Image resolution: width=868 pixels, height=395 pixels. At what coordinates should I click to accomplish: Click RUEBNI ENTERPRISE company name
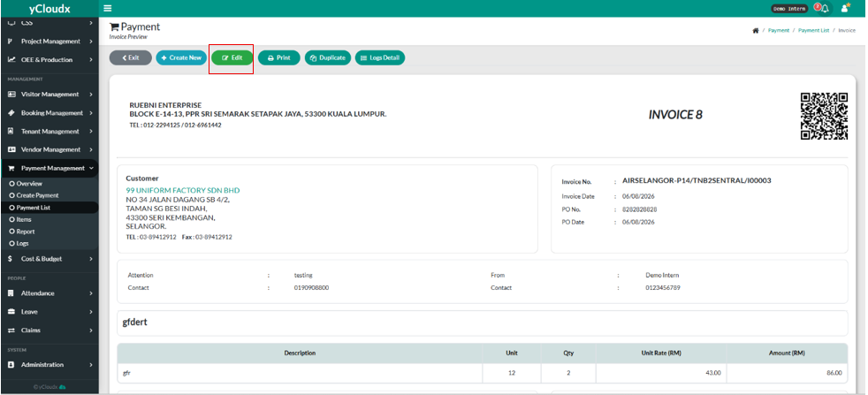click(165, 105)
